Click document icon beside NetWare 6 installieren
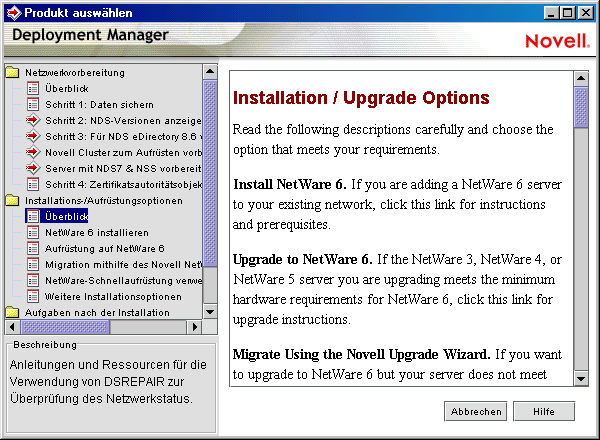Viewport: 600px width, 440px height. (x=33, y=232)
